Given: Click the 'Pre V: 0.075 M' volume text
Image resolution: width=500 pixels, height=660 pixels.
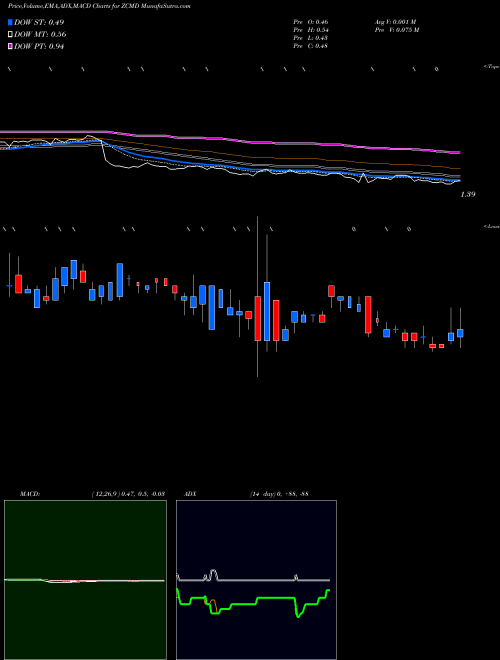Looking at the screenshot, I should (x=396, y=30).
